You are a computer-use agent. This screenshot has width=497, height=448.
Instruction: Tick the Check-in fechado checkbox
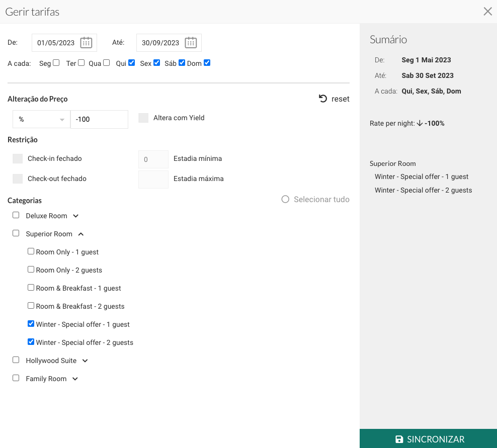coord(18,158)
